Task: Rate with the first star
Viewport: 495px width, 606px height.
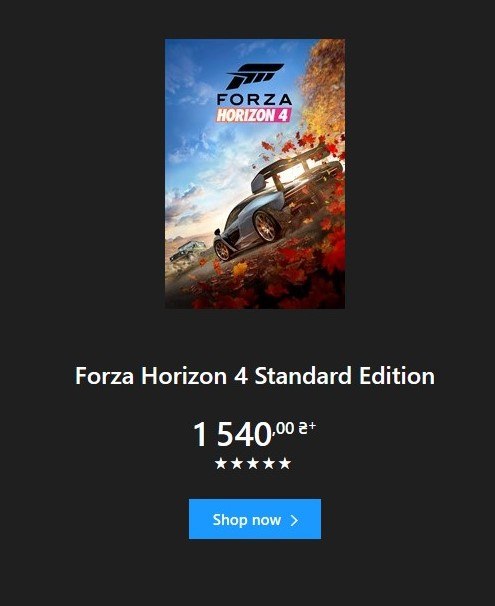Action: pos(221,463)
